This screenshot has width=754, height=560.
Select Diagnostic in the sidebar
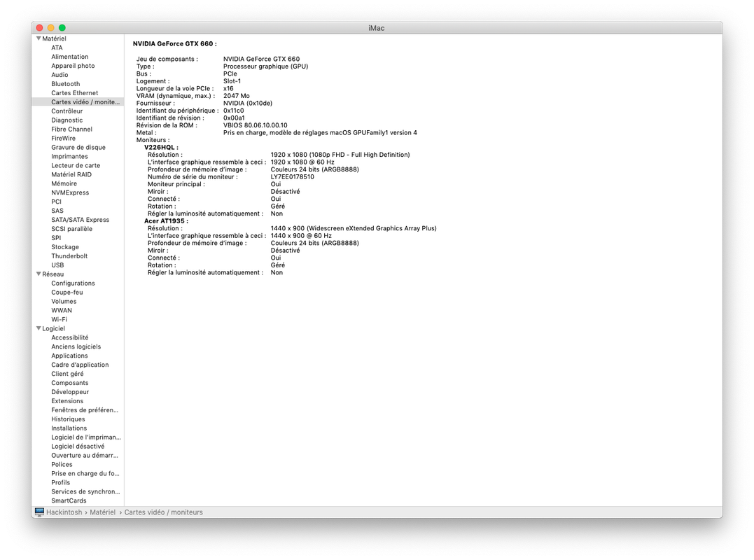67,120
